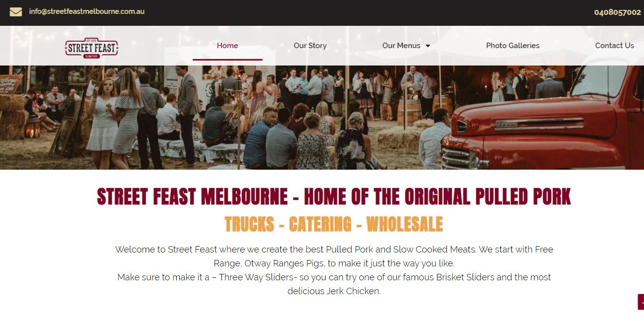The width and height of the screenshot is (644, 321).
Task: Click the phone number 0408057002
Action: point(617,12)
